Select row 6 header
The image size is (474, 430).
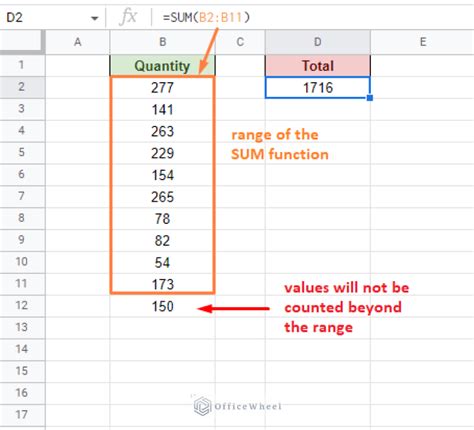coord(22,174)
